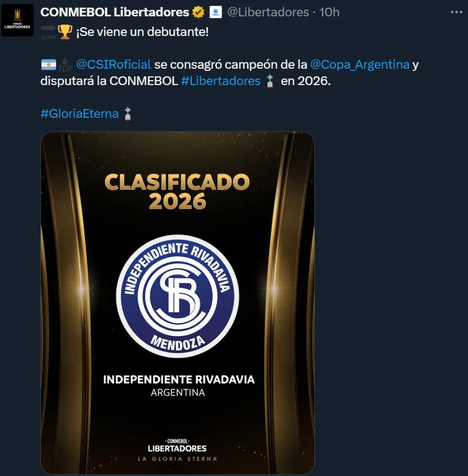Click the TOP arrow emoji

tap(65, 65)
